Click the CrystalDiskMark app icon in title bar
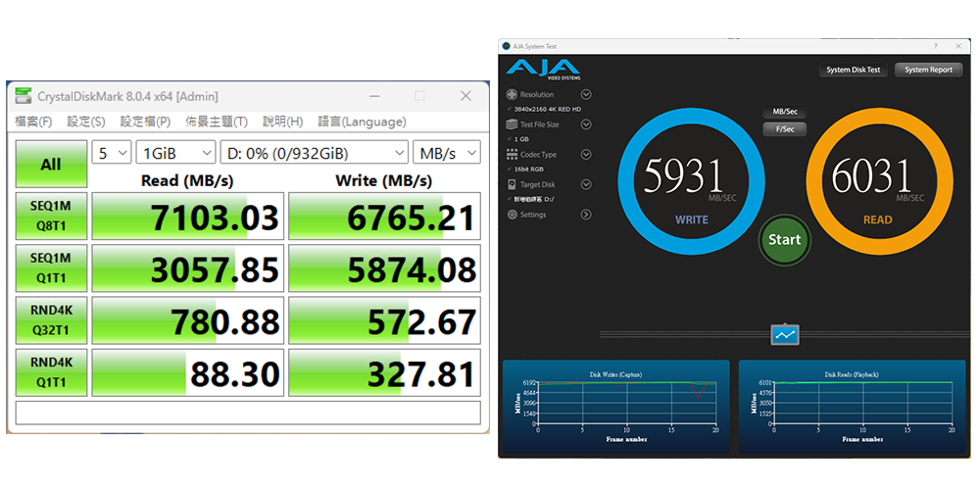The height and width of the screenshot is (490, 980). [24, 96]
